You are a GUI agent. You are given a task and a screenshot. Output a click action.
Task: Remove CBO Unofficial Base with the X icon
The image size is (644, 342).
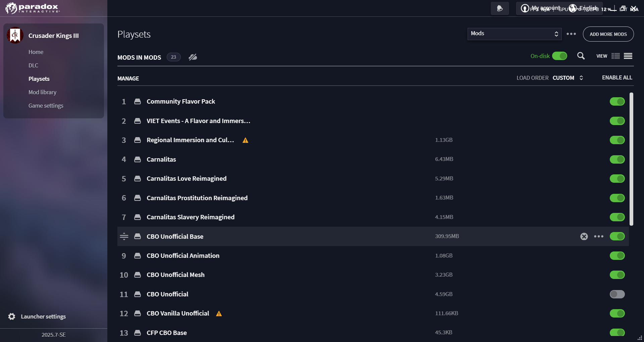584,236
